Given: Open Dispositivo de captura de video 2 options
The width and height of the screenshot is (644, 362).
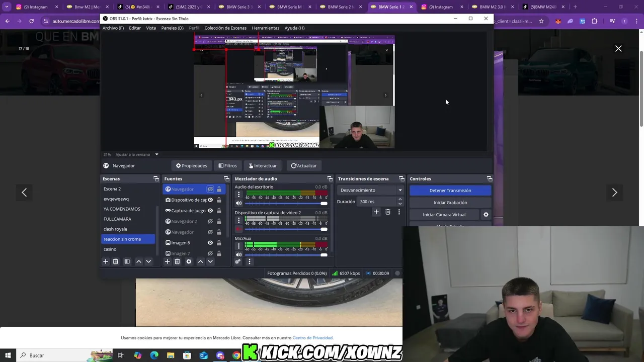Looking at the screenshot, I should (x=239, y=220).
